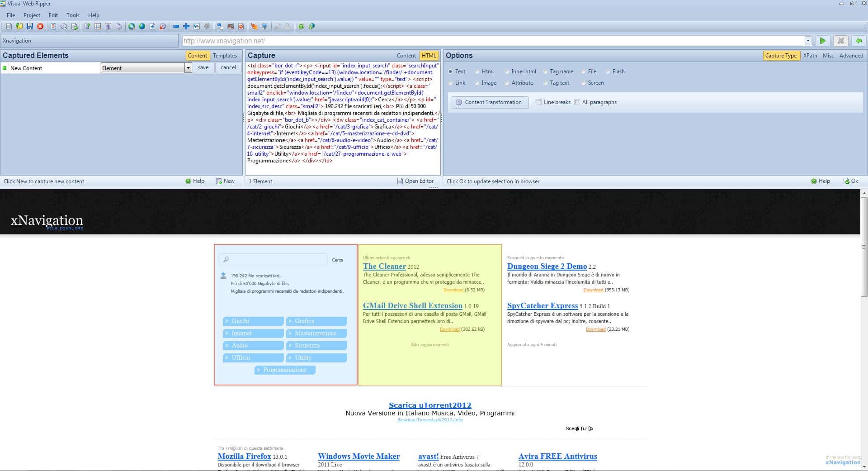Click the blue minus collapse icon

[176, 26]
